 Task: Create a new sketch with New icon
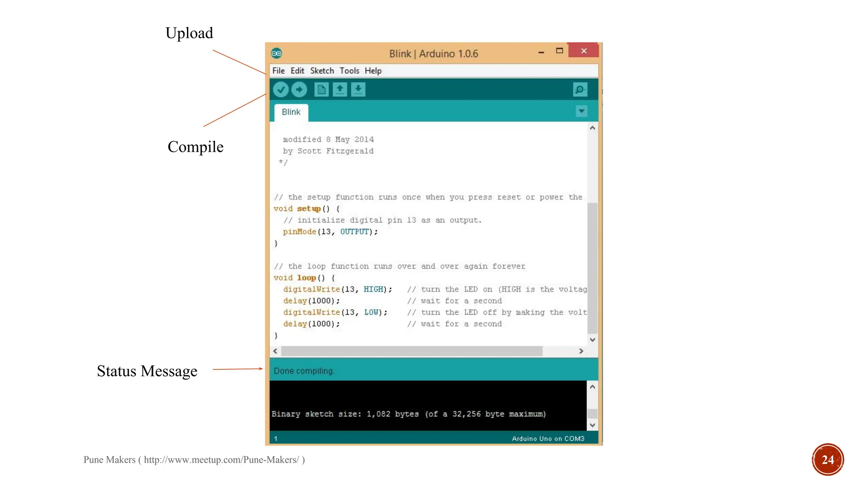click(321, 89)
